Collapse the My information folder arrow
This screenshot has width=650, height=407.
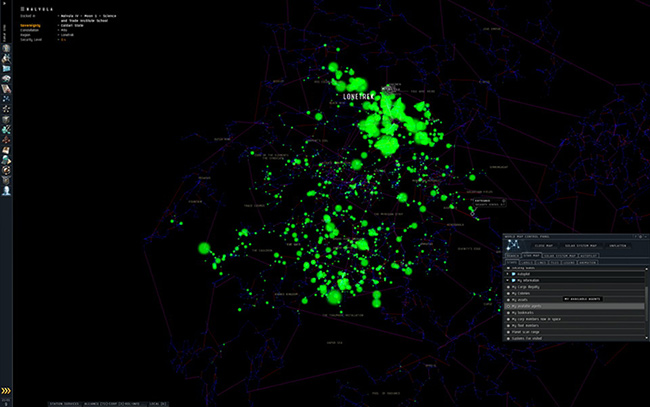[507, 280]
